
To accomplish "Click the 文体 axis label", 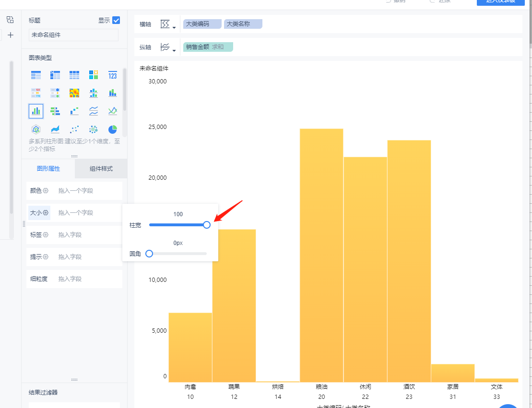I will [x=497, y=386].
